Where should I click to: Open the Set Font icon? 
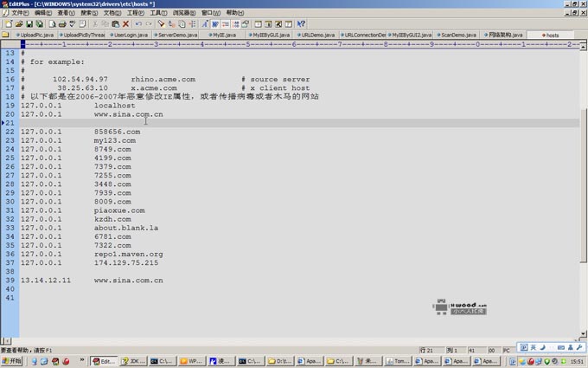coord(205,24)
